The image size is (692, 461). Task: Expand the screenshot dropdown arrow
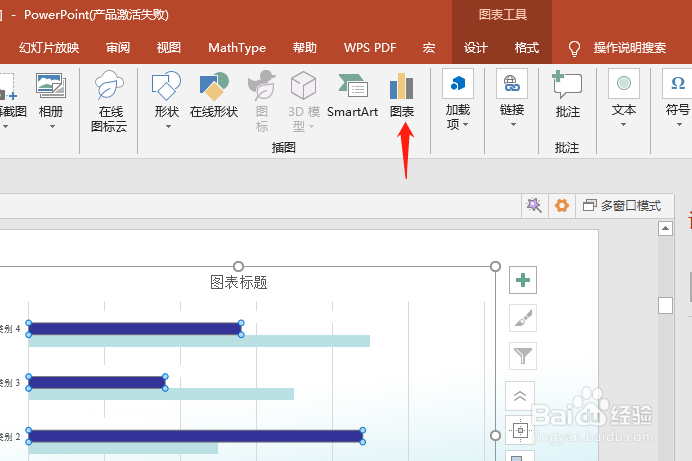point(5,127)
